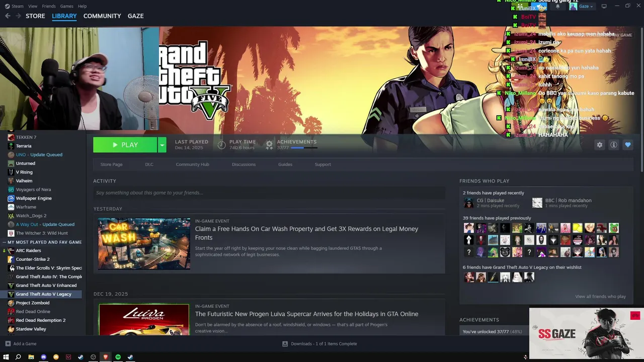Open CG | Daisuke's friend avatar

tap(468, 203)
